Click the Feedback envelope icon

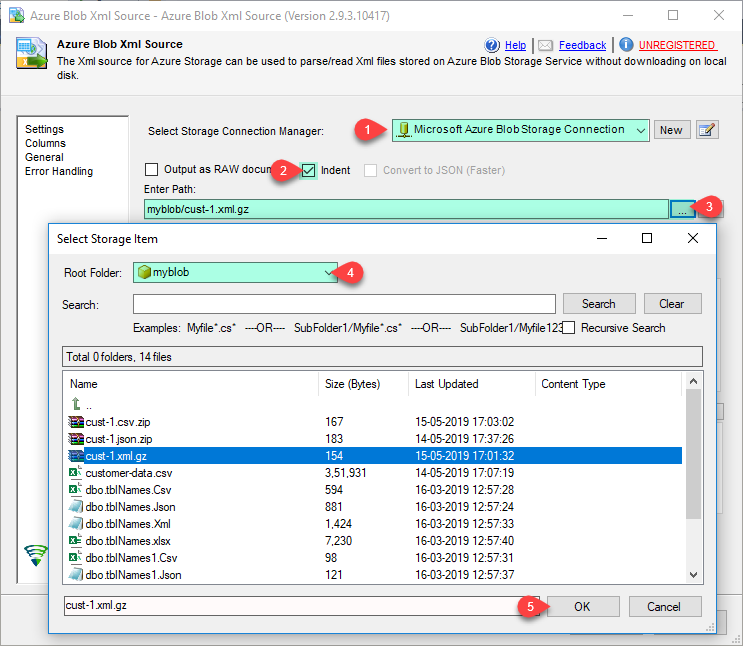pyautogui.click(x=545, y=45)
